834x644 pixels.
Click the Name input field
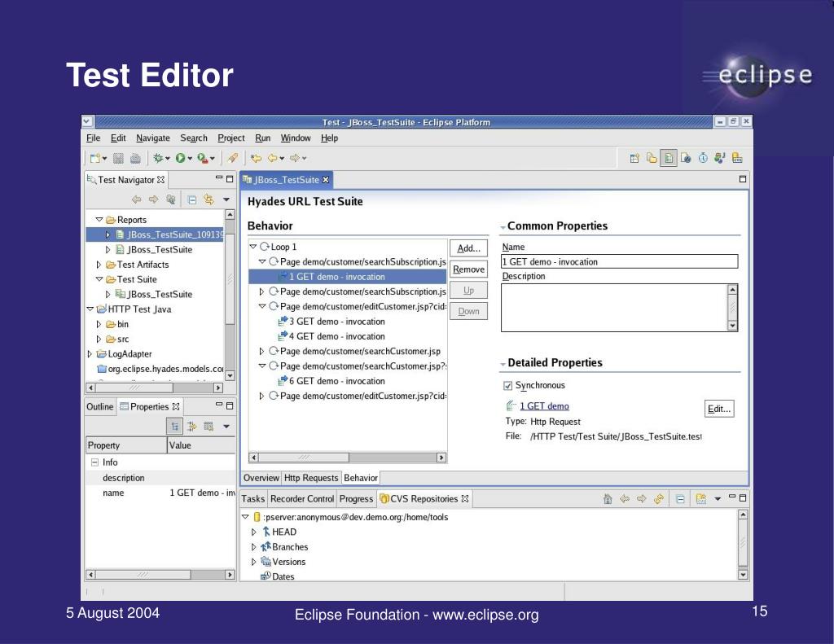coord(619,261)
